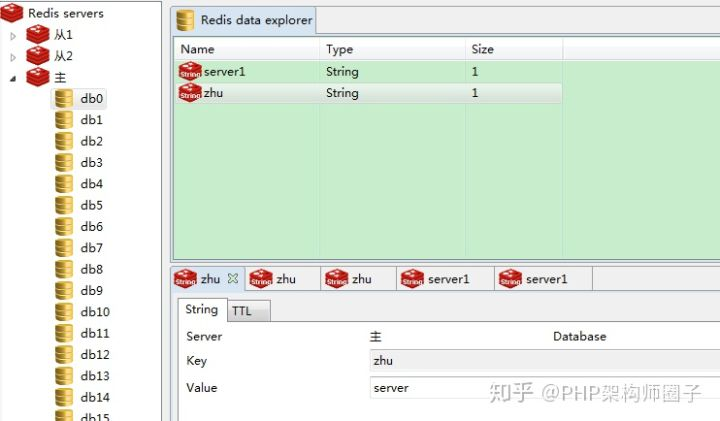Viewport: 720px width, 421px height.
Task: Click the db14 label in the tree
Action: [95, 397]
